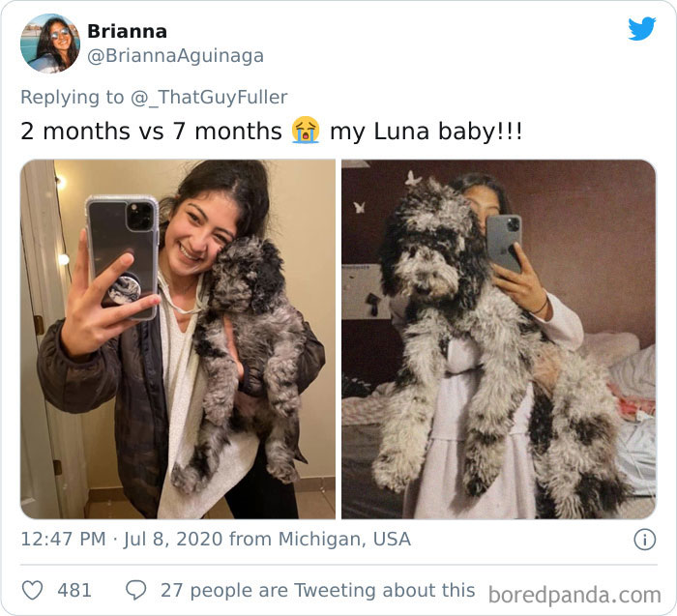
Task: Open replies via the speech bubble icon
Action: [136, 590]
